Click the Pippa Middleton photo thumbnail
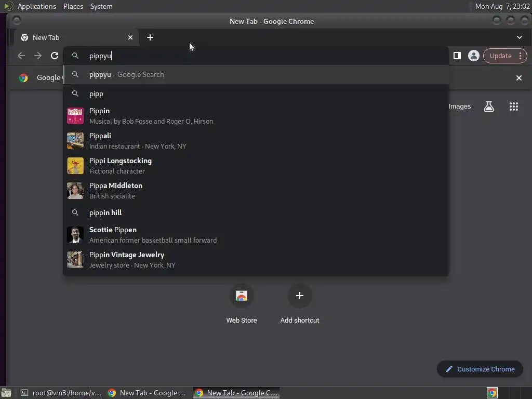Image resolution: width=532 pixels, height=399 pixels. (75, 190)
